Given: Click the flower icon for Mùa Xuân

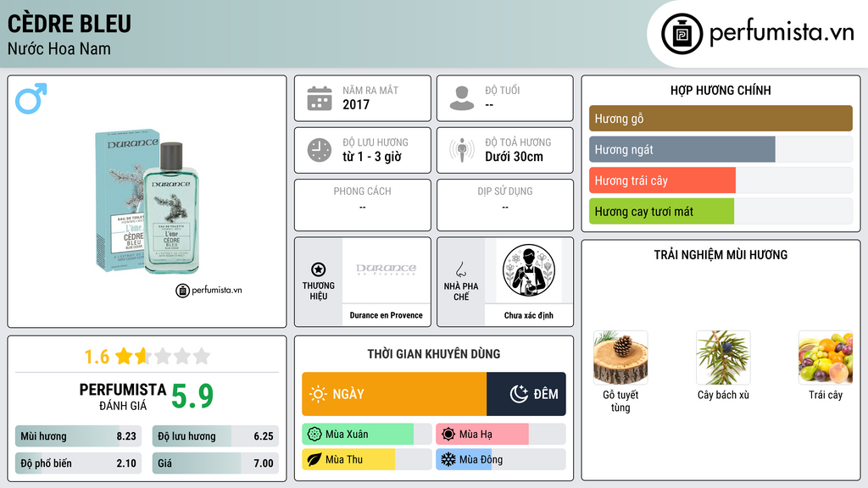Looking at the screenshot, I should 314,435.
